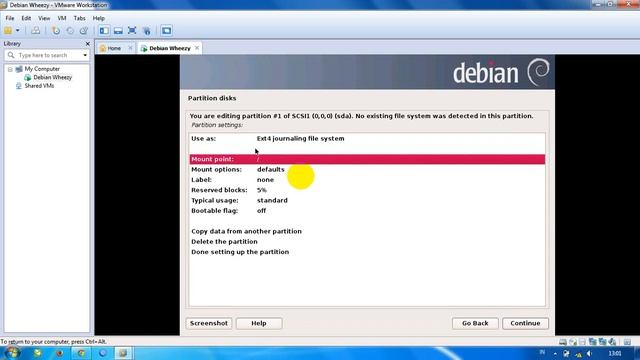Close the Library panel

pyautogui.click(x=87, y=44)
